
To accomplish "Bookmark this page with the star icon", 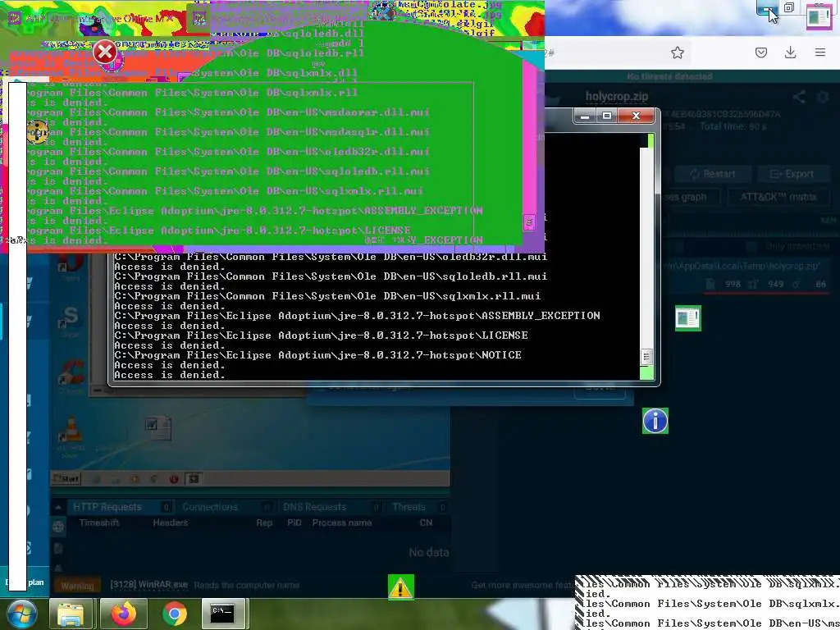I will click(677, 52).
